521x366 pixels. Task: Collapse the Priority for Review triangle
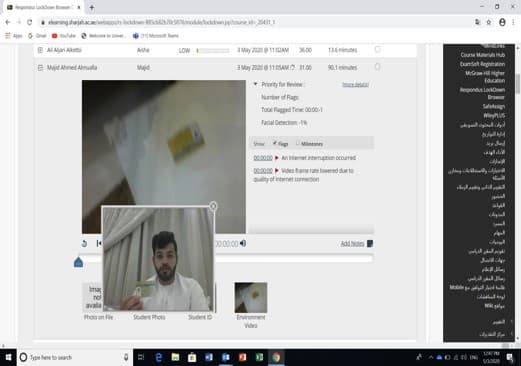click(x=255, y=84)
